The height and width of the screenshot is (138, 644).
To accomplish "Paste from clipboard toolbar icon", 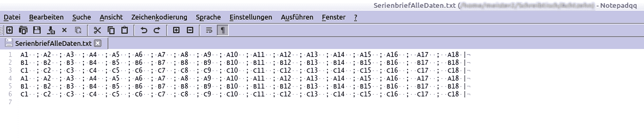I will pos(125,30).
